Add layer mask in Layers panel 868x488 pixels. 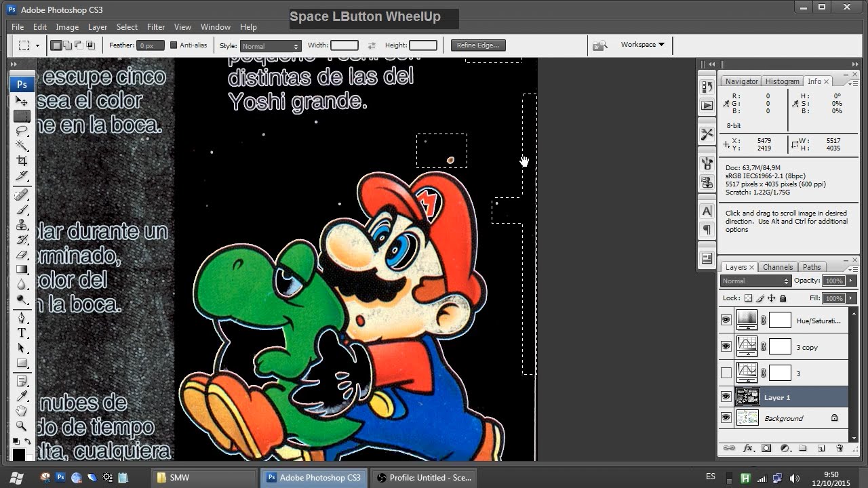(x=766, y=448)
